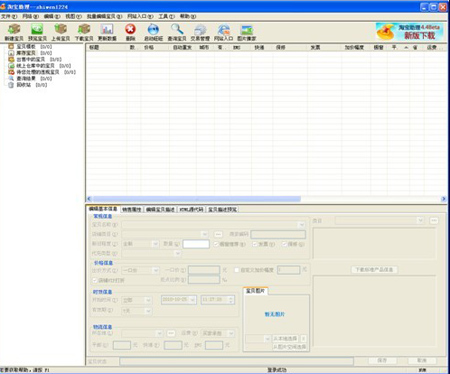The width and height of the screenshot is (450, 374).
Task: Switch to the 编辑宝贝描述 tab
Action: click(x=160, y=209)
